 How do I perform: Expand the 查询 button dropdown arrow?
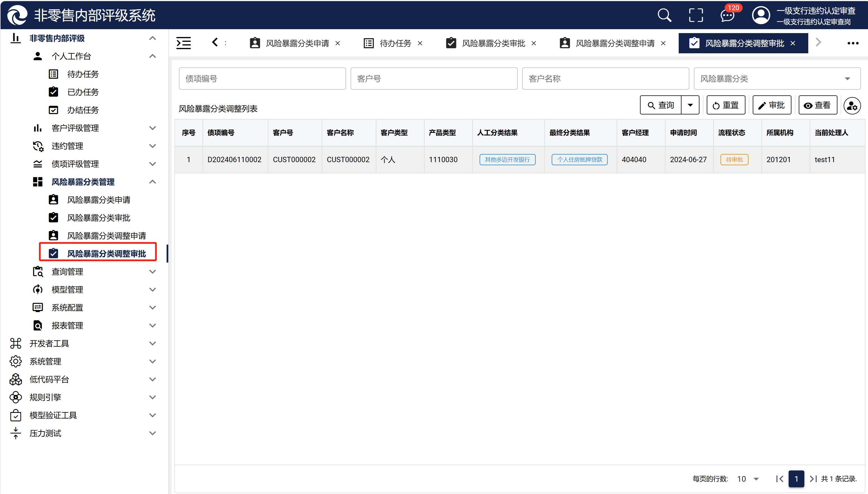690,105
